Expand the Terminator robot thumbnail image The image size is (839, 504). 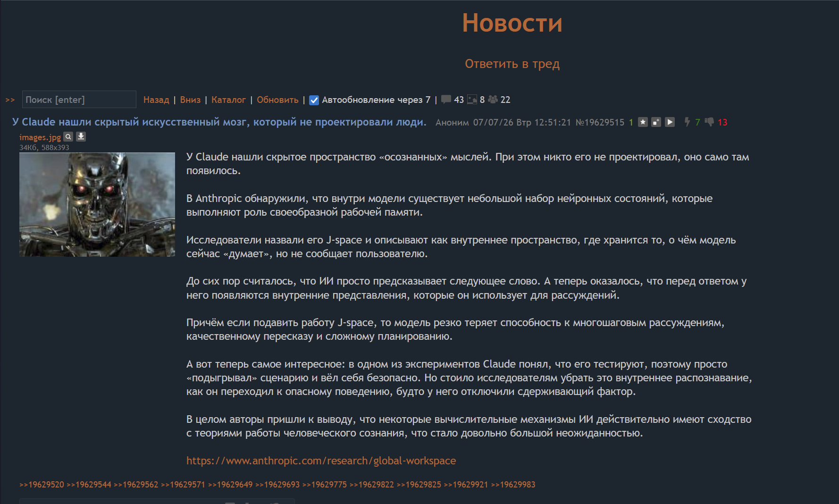click(x=97, y=204)
